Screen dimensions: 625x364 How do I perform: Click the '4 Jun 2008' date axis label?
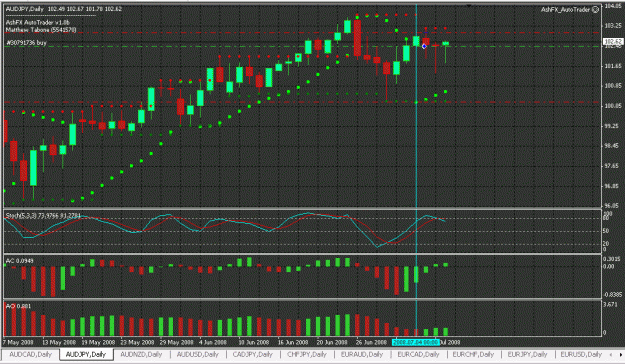pyautogui.click(x=213, y=342)
